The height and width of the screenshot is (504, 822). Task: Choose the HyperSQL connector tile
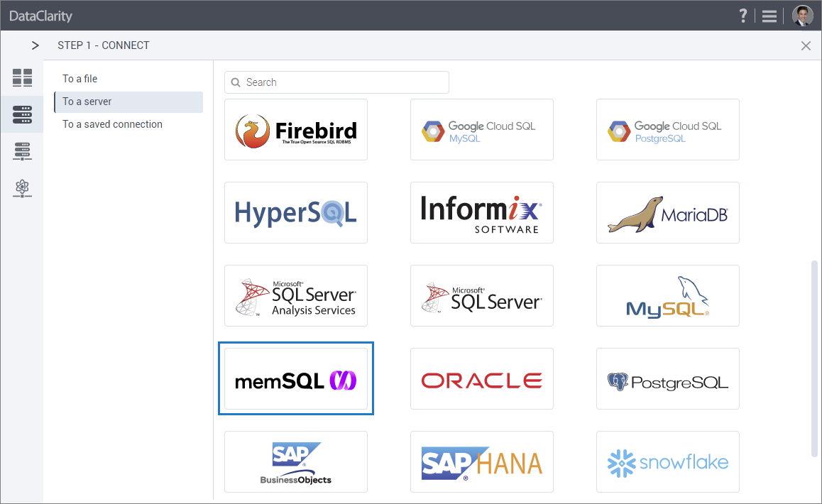pos(296,212)
